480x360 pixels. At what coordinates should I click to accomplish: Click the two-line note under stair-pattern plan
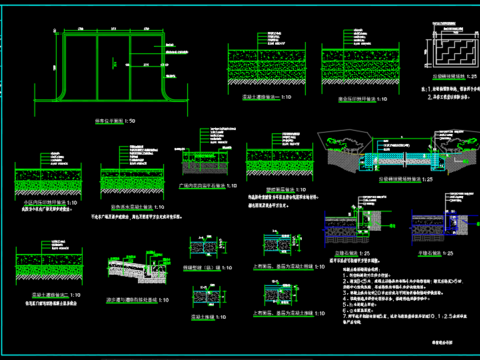(x=447, y=93)
